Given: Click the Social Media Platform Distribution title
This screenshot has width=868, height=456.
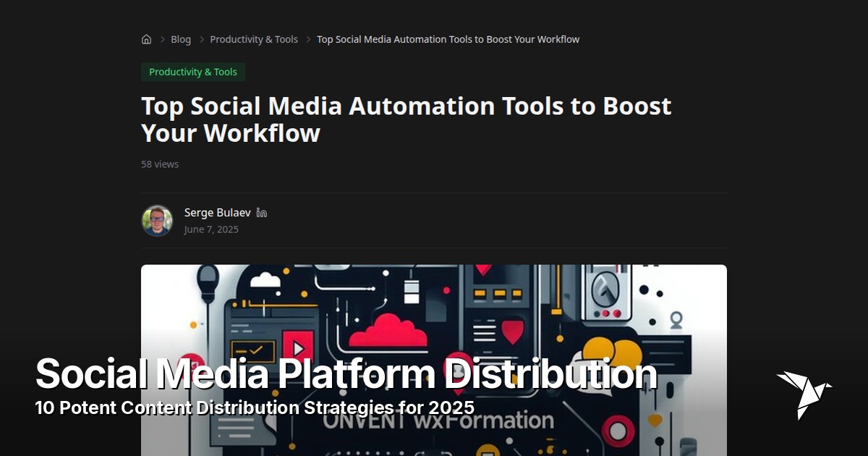Looking at the screenshot, I should (346, 374).
